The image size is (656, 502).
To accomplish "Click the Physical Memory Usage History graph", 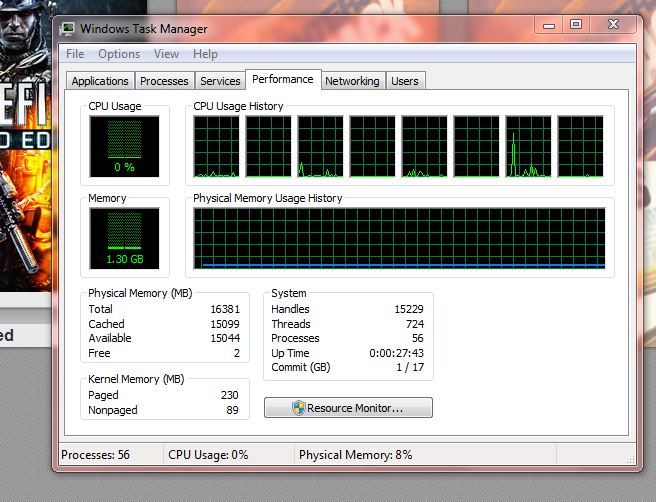I will (399, 238).
